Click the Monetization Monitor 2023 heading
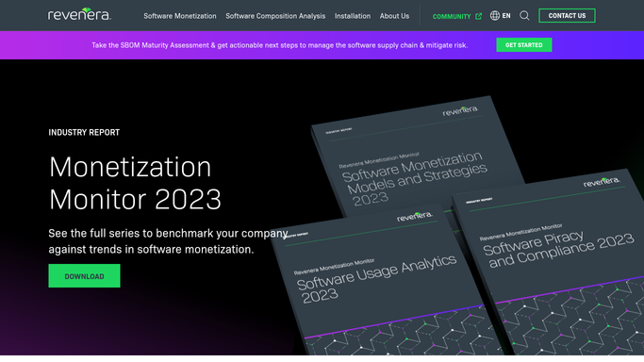Viewport: 644px width, 362px height. point(135,183)
